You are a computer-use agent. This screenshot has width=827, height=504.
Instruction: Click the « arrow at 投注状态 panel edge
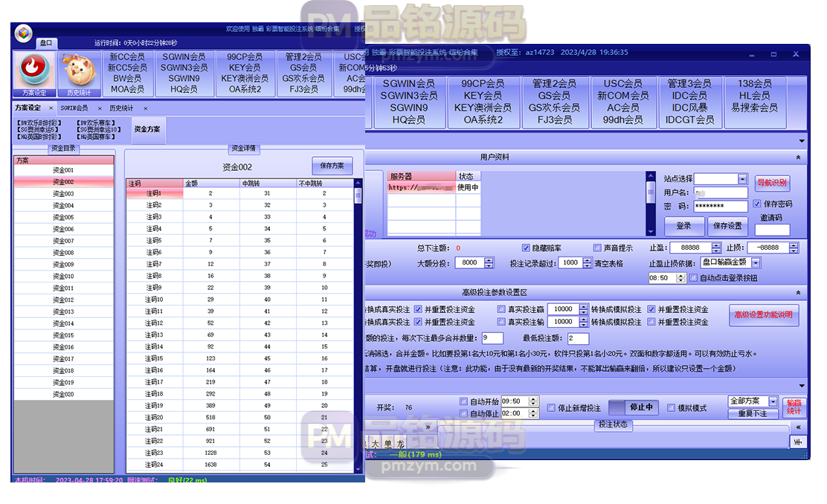tap(798, 427)
